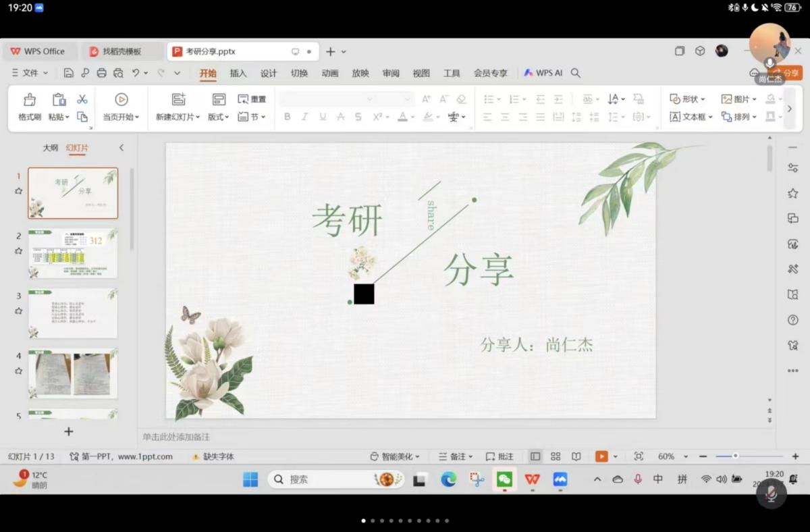Click the save icon in quick toolbar

tap(68, 73)
